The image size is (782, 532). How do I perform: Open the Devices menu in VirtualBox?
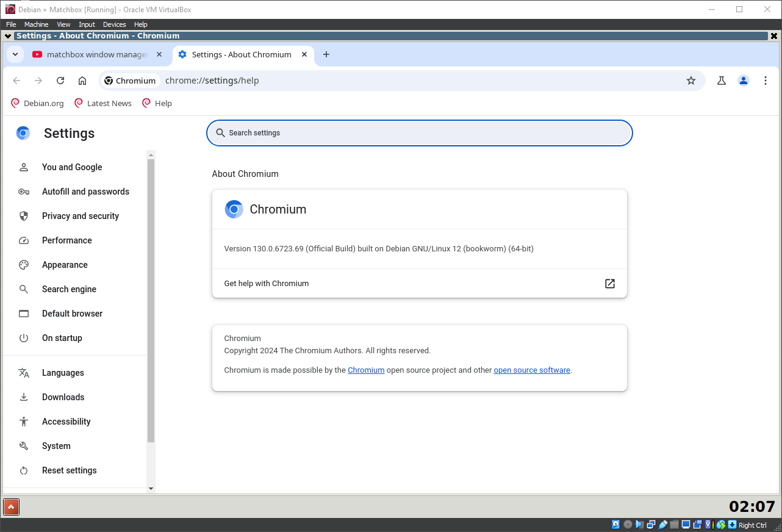[x=114, y=24]
